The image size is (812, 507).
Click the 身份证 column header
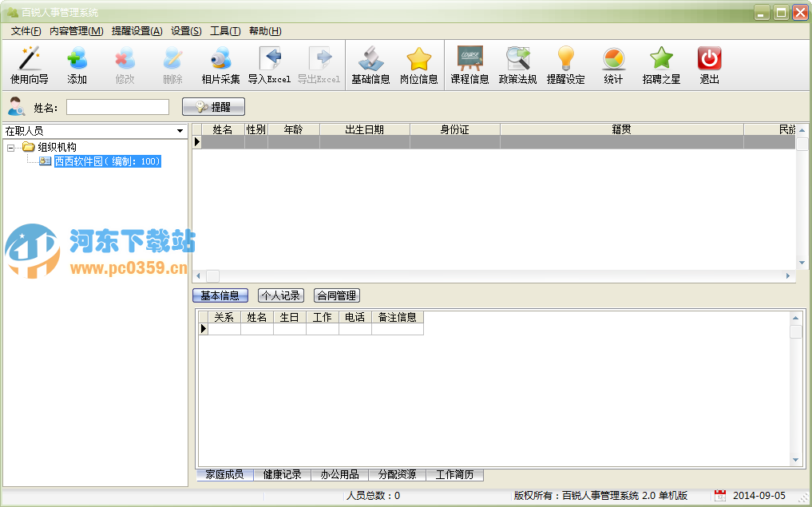click(454, 129)
